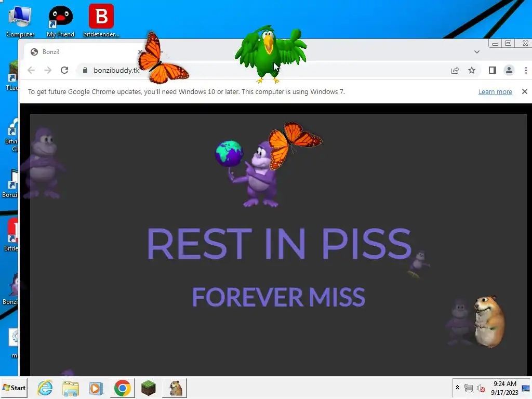
Task: Click the REST IN PISS heading
Action: coord(279,243)
